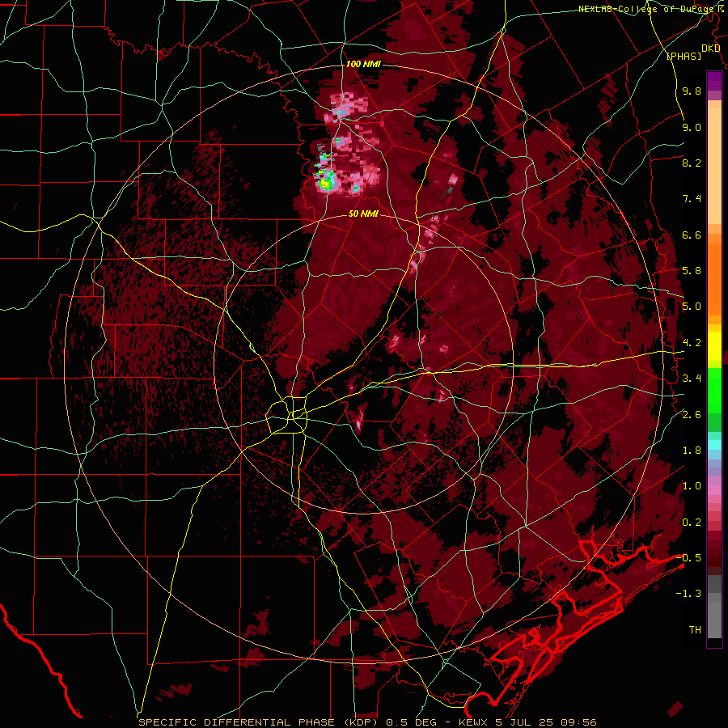Click the yellow band of the color scale
The image size is (728, 728).
714,346
